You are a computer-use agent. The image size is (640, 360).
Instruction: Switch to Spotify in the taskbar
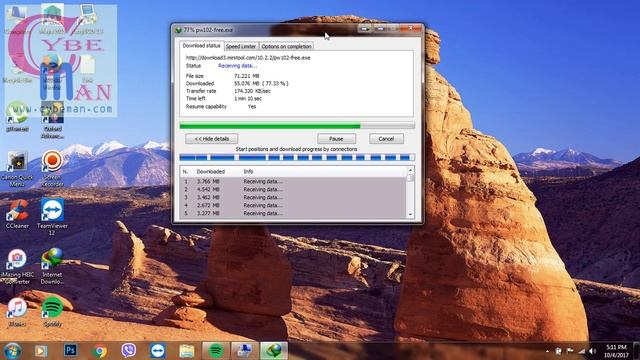(x=216, y=351)
